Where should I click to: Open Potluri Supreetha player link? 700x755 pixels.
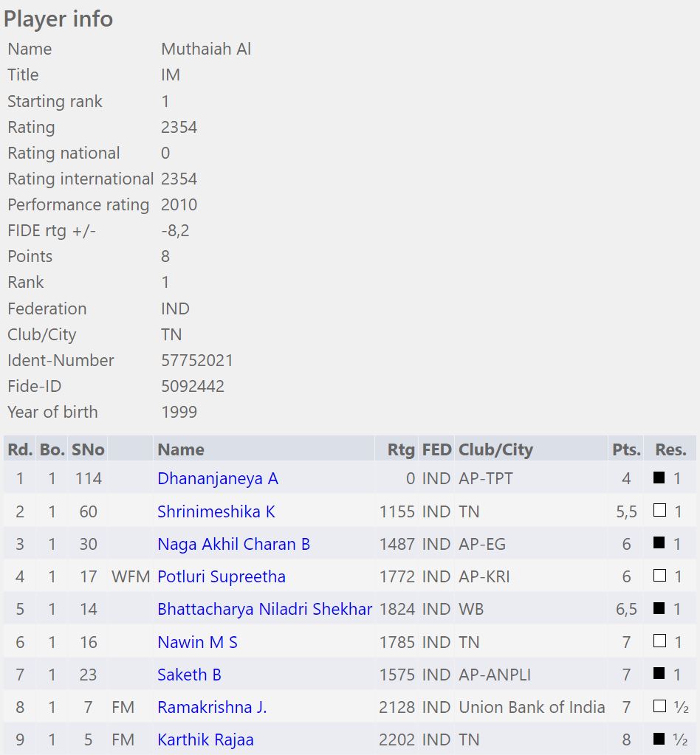(x=222, y=577)
